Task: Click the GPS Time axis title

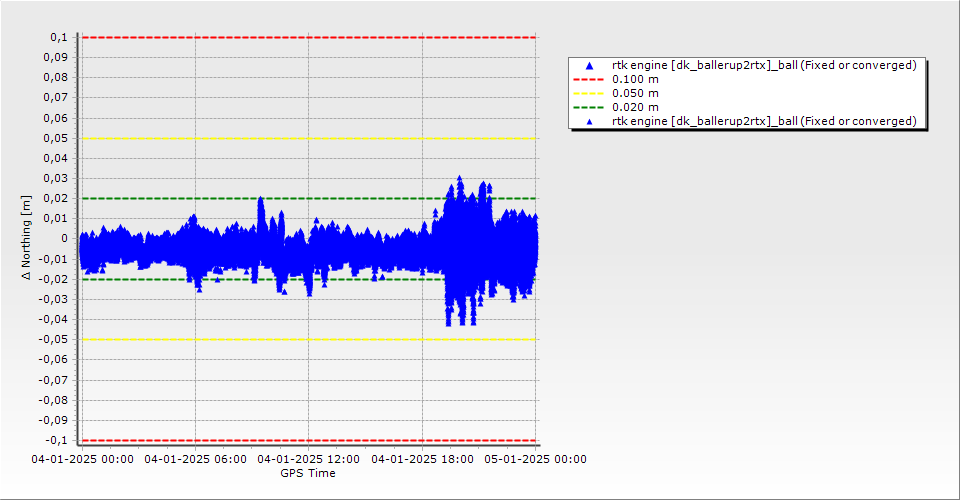Action: point(308,473)
